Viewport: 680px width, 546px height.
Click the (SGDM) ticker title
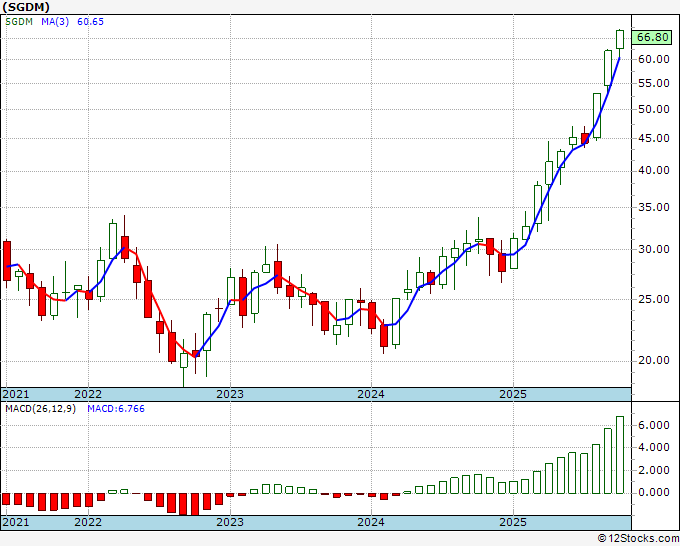[x=26, y=7]
